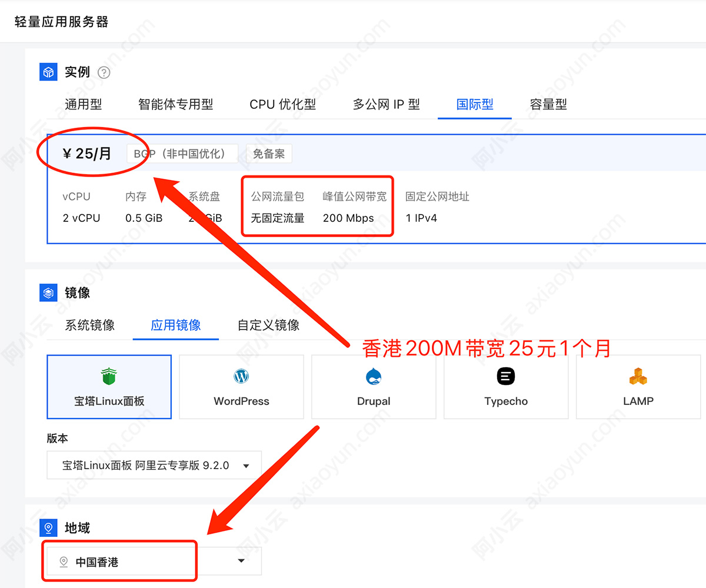Image resolution: width=706 pixels, height=588 pixels.
Task: Click the 公网流量包 label
Action: [x=278, y=197]
